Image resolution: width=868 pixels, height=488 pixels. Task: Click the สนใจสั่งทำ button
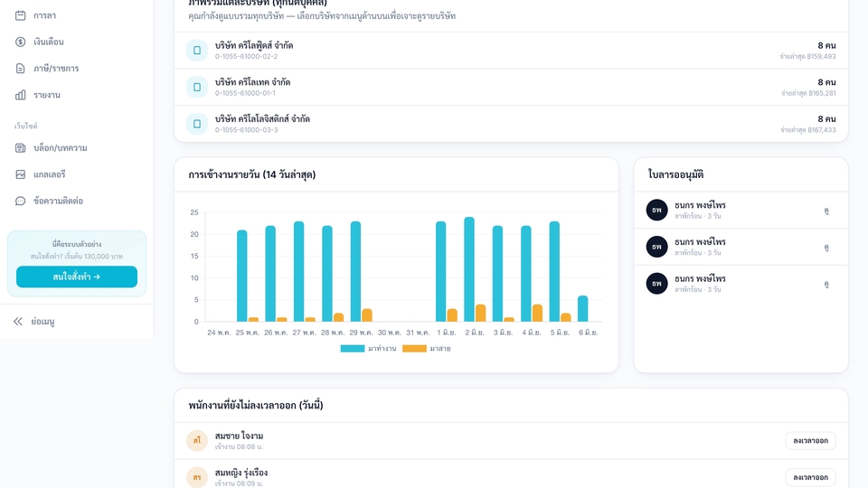click(76, 277)
